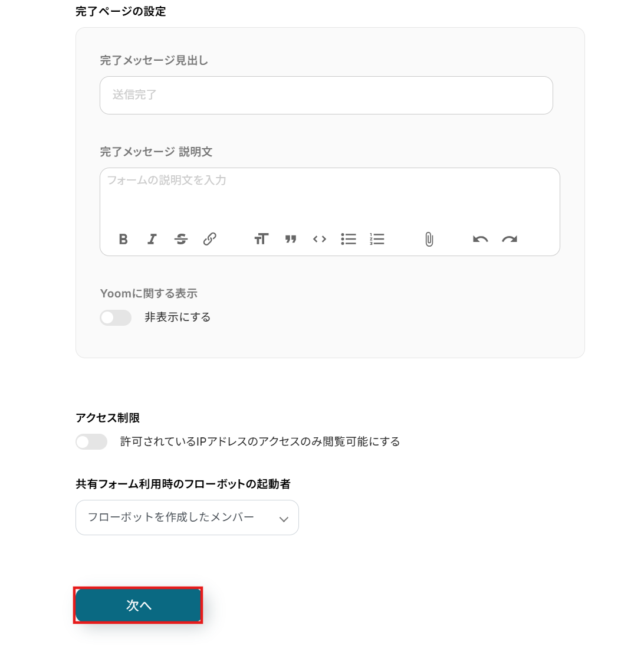644x645 pixels.
Task: Apply bold formatting in description editor
Action: pos(123,239)
